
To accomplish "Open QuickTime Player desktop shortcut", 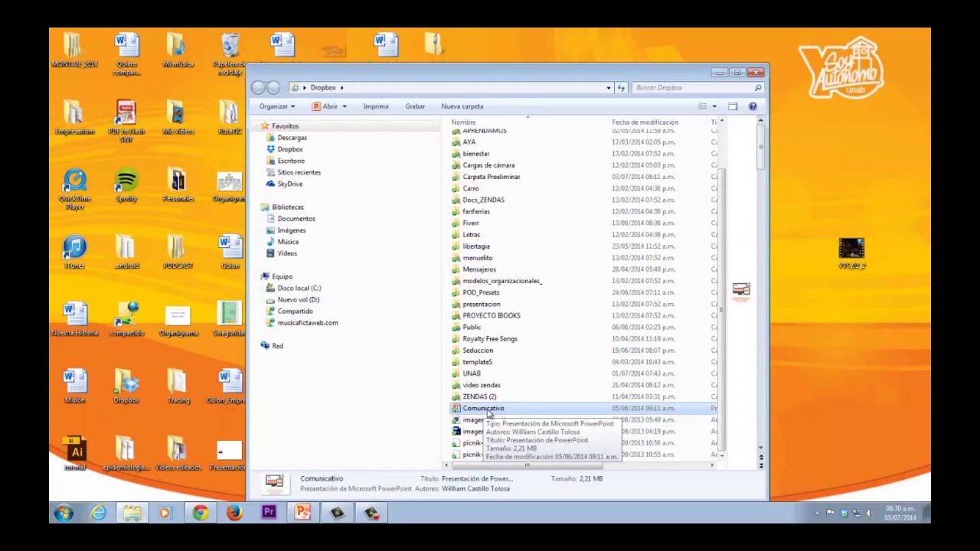I will [75, 190].
